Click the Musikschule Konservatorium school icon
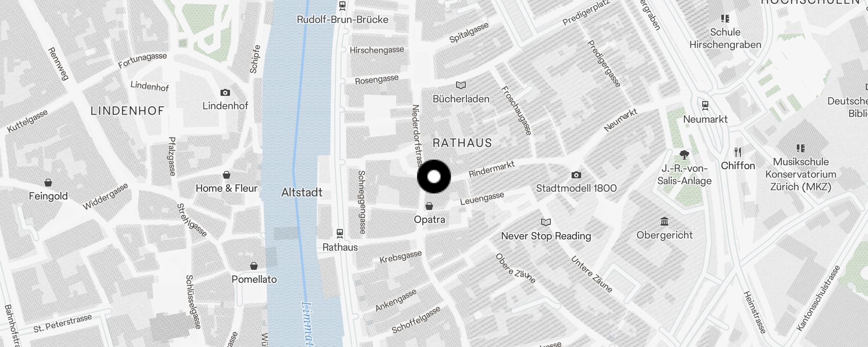The image size is (868, 347). 801,148
